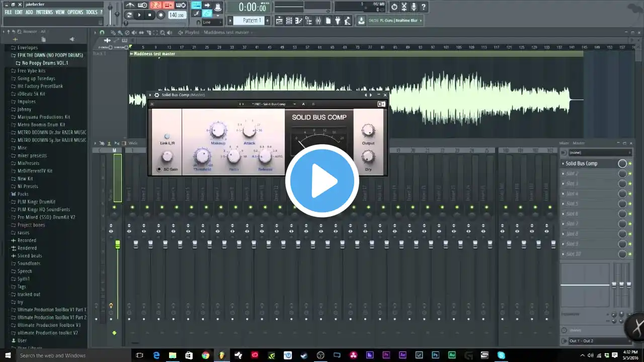Click the Ratio knob
Image resolution: width=644 pixels, height=362 pixels.
pyautogui.click(x=233, y=157)
